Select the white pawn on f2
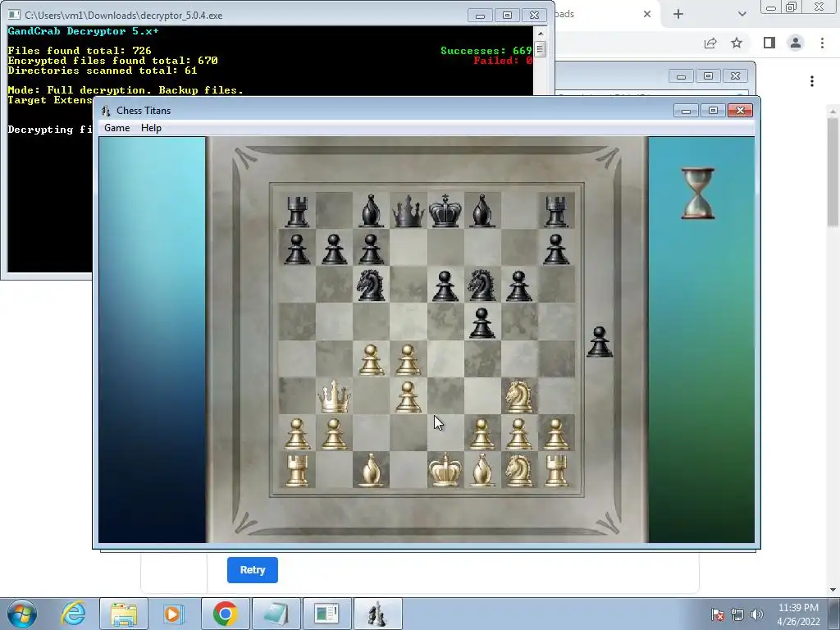This screenshot has width=840, height=630. (x=482, y=433)
